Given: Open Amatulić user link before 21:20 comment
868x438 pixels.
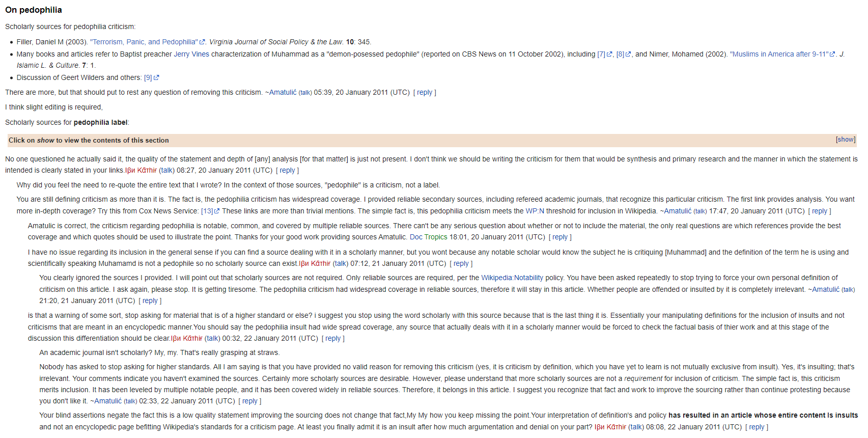Looking at the screenshot, I should pos(826,289).
